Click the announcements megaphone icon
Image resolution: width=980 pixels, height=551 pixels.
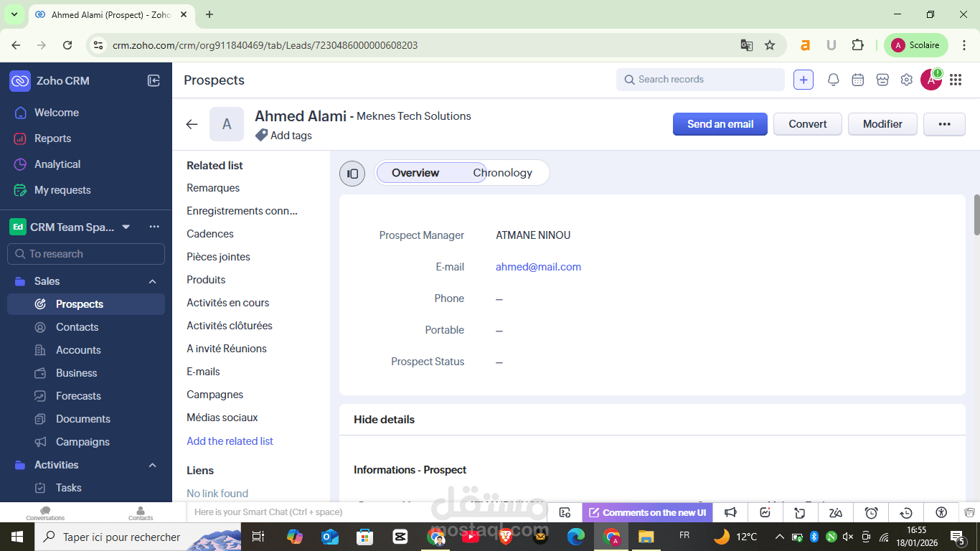coord(730,512)
